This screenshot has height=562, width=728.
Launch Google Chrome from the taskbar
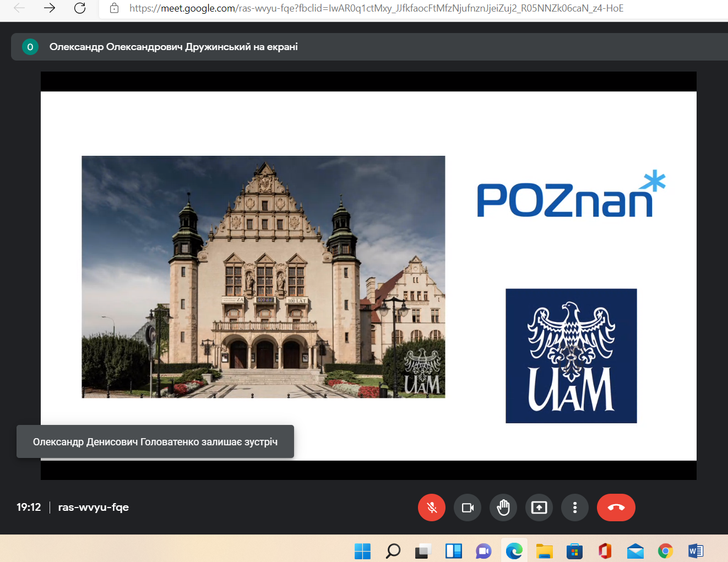[665, 550]
